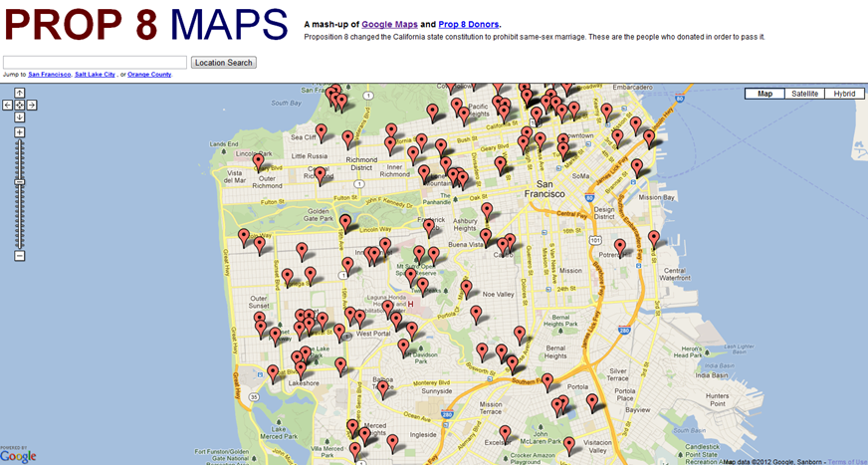This screenshot has width=868, height=465.
Task: Click the donor pin near Central Waterfront
Action: click(x=654, y=239)
